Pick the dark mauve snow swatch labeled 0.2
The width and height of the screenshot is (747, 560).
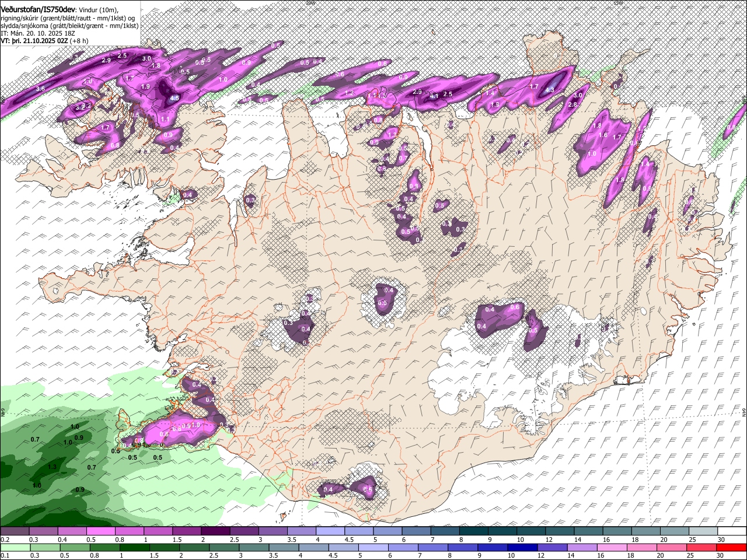tap(15, 531)
